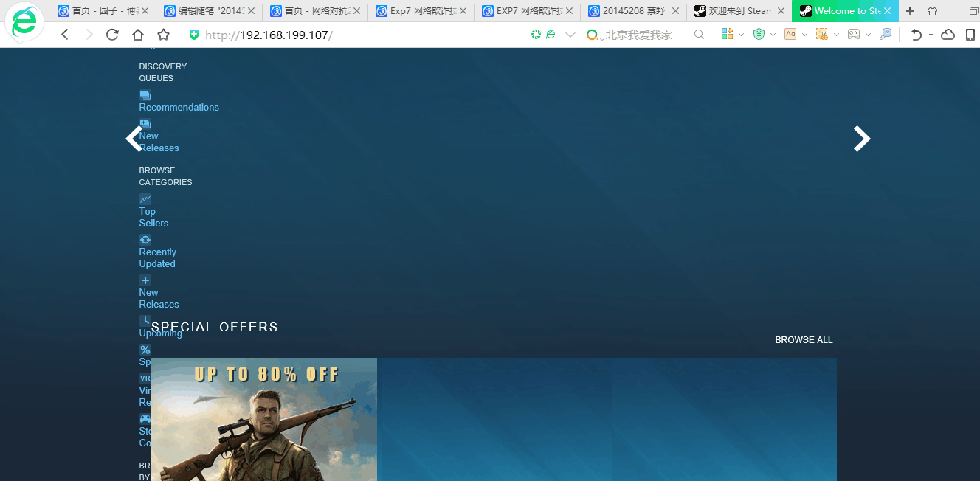
Task: Open the screenshot scissors tool
Action: pyautogui.click(x=822, y=35)
